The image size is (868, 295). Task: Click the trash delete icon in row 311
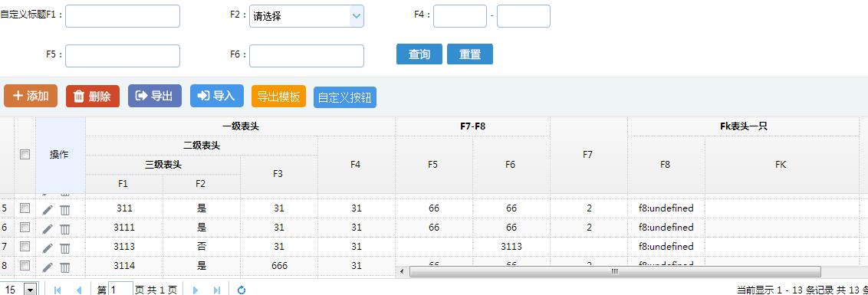click(64, 210)
